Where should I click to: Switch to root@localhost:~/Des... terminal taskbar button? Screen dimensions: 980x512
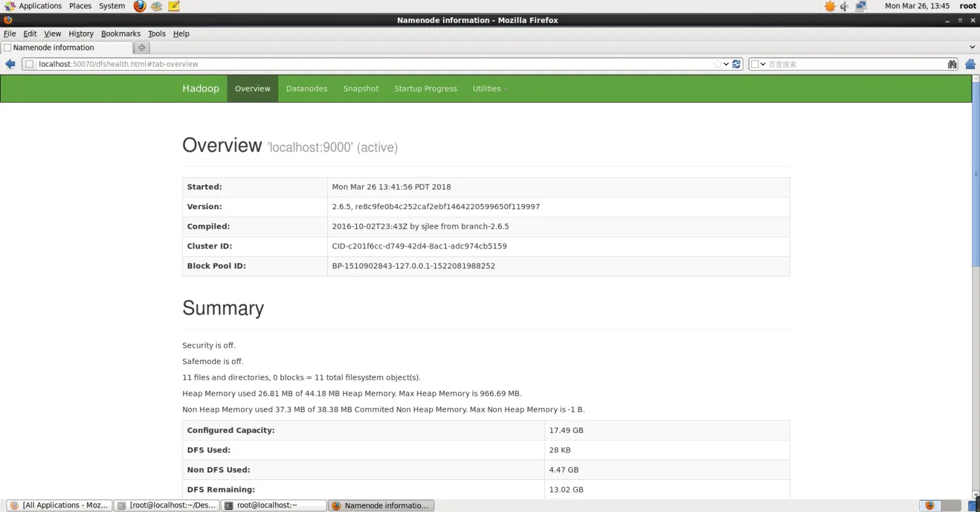pyautogui.click(x=167, y=505)
